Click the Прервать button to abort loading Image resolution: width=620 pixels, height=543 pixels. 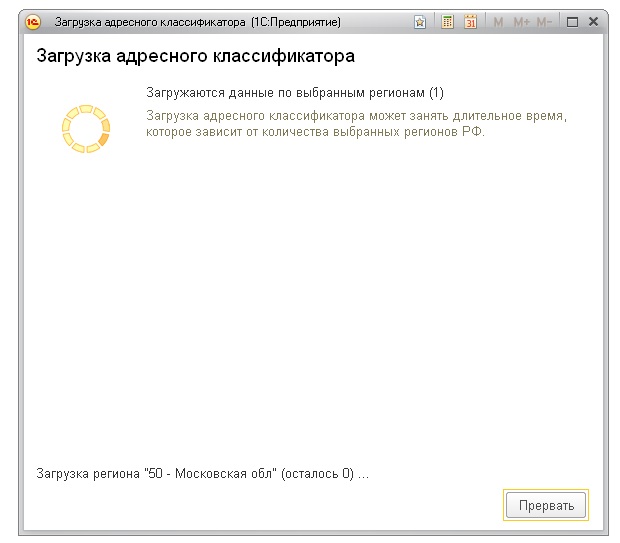pyautogui.click(x=546, y=505)
